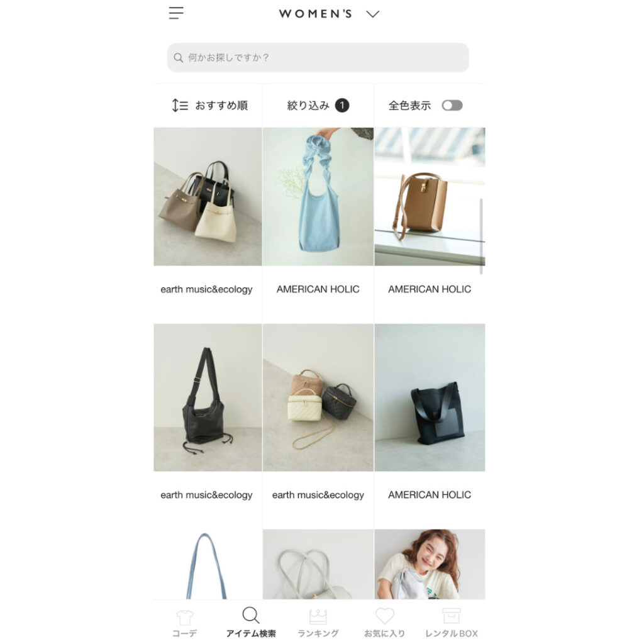Image resolution: width=644 pixels, height=644 pixels.
Task: Click the magnifier icon in search bar
Action: 178,57
